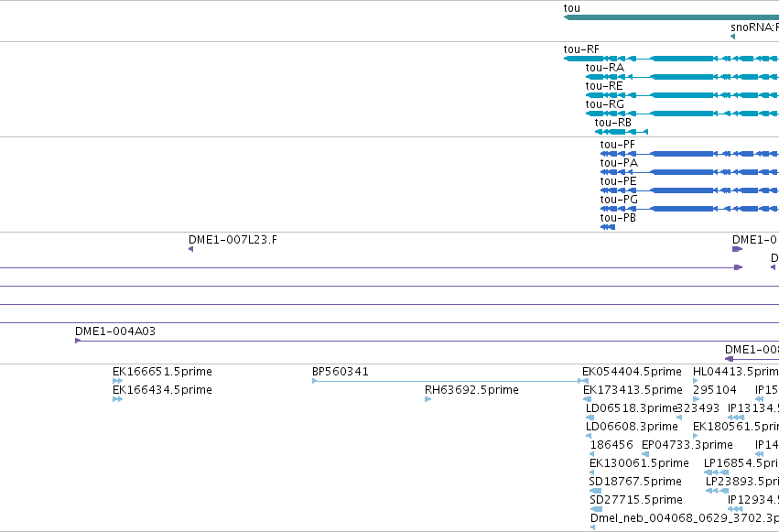
Task: Click the LD06518.3prime EST label
Action: pos(632,408)
